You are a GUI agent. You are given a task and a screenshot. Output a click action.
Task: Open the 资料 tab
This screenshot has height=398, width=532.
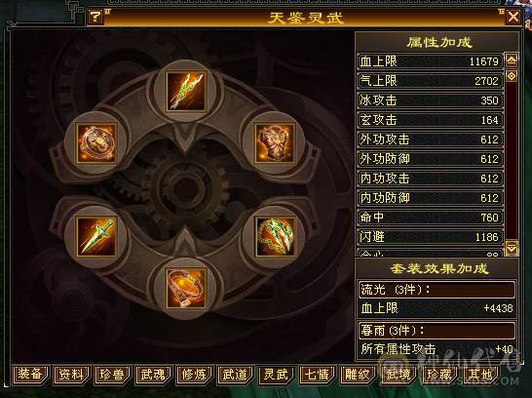click(71, 375)
